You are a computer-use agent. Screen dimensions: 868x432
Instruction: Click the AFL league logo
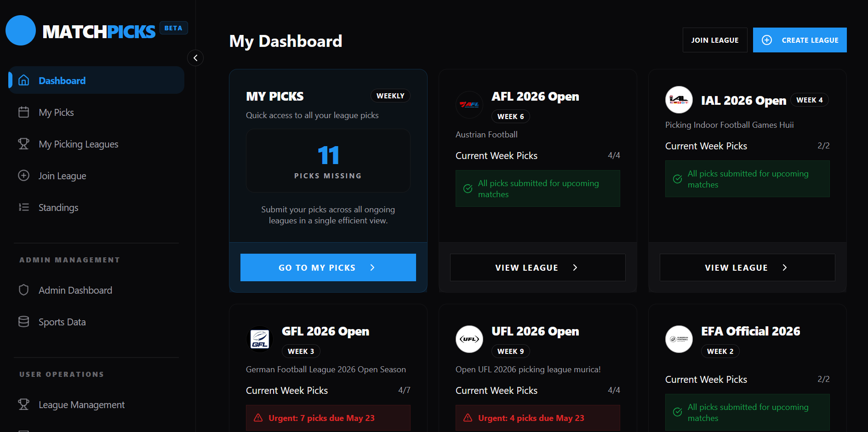coord(469,105)
